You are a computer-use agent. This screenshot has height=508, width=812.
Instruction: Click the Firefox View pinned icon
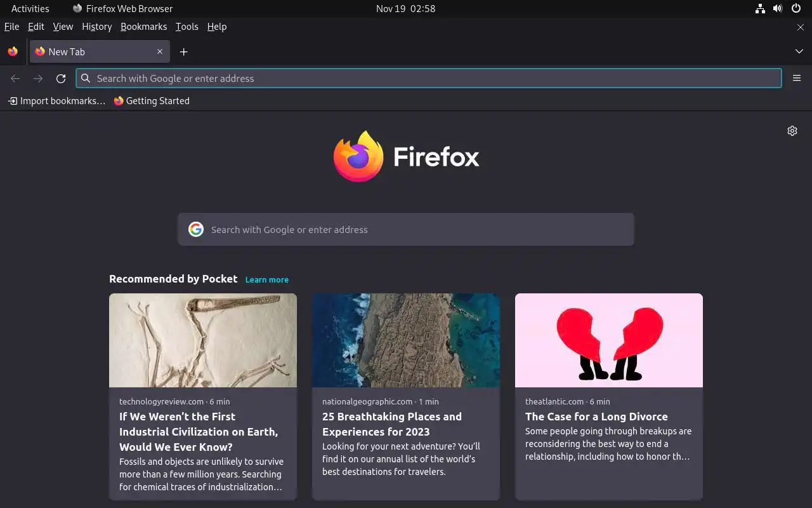point(13,52)
